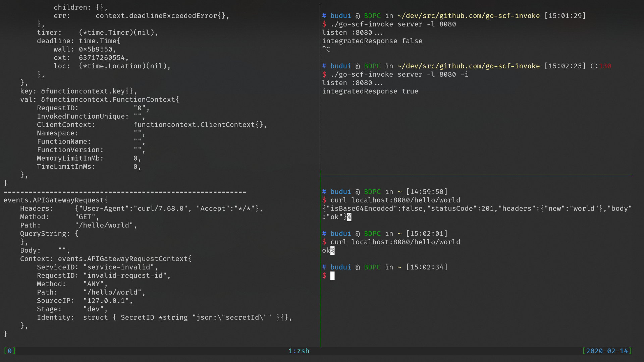Screen dimensions: 644x362
Task: Click the 'QueryString: {' opening line
Action: coord(49,234)
